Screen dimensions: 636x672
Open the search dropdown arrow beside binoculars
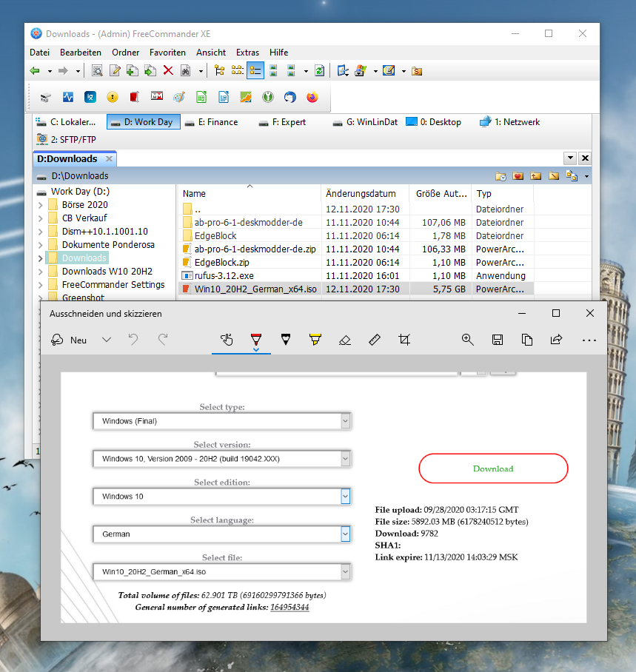click(x=201, y=72)
